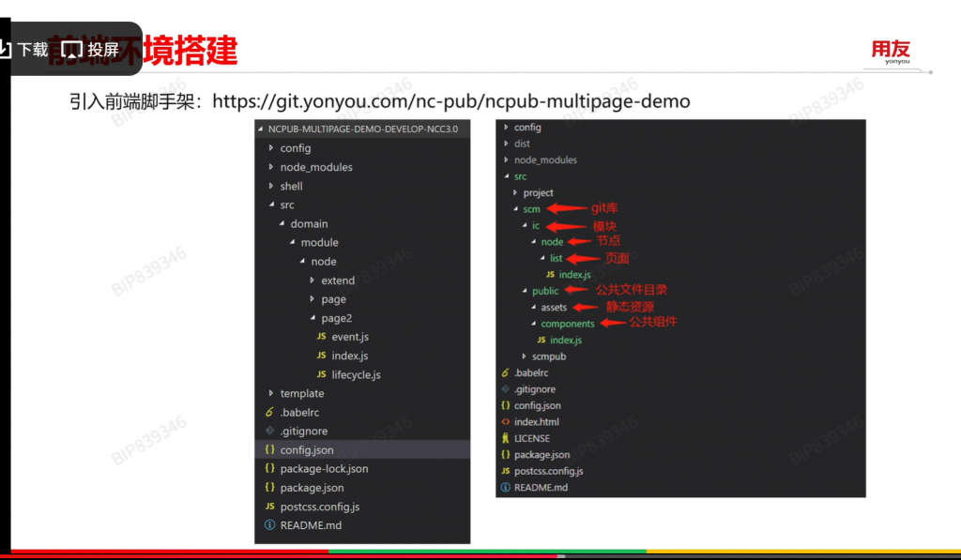961x560 pixels.
Task: Click the screen cast icon beside 投屏
Action: pyautogui.click(x=72, y=50)
